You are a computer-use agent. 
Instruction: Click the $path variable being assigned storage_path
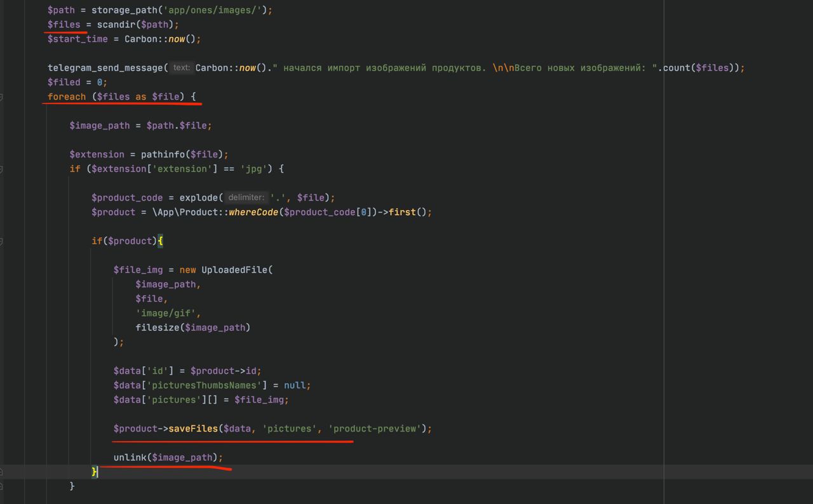62,10
